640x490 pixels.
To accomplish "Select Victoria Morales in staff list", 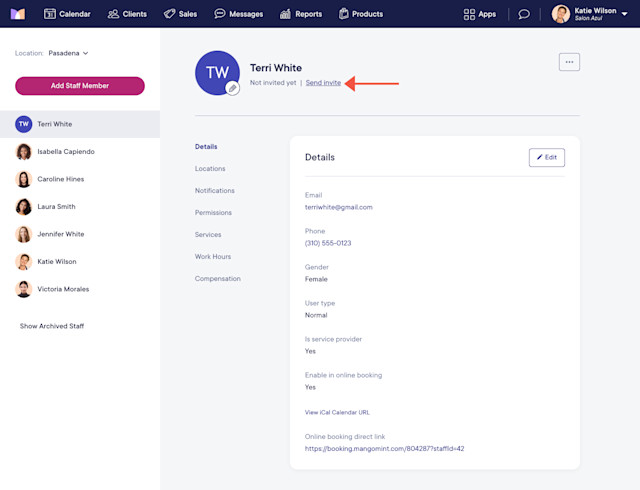I will (x=80, y=289).
